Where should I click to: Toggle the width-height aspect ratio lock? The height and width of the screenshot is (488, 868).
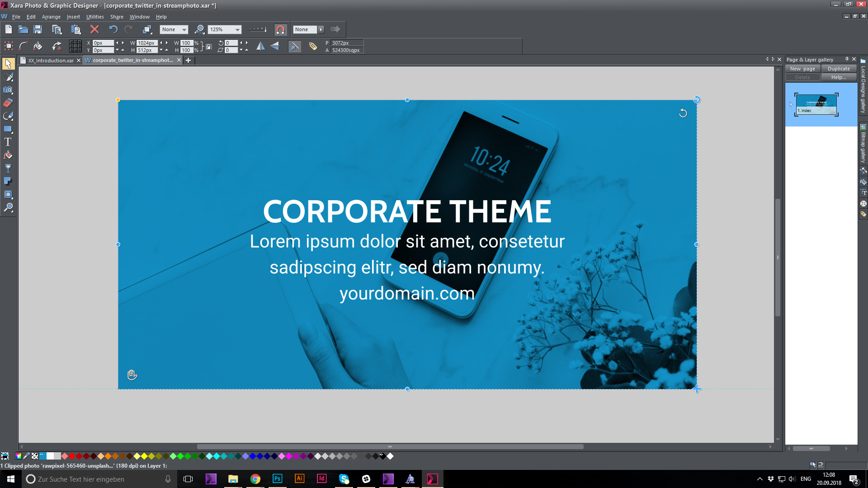208,47
